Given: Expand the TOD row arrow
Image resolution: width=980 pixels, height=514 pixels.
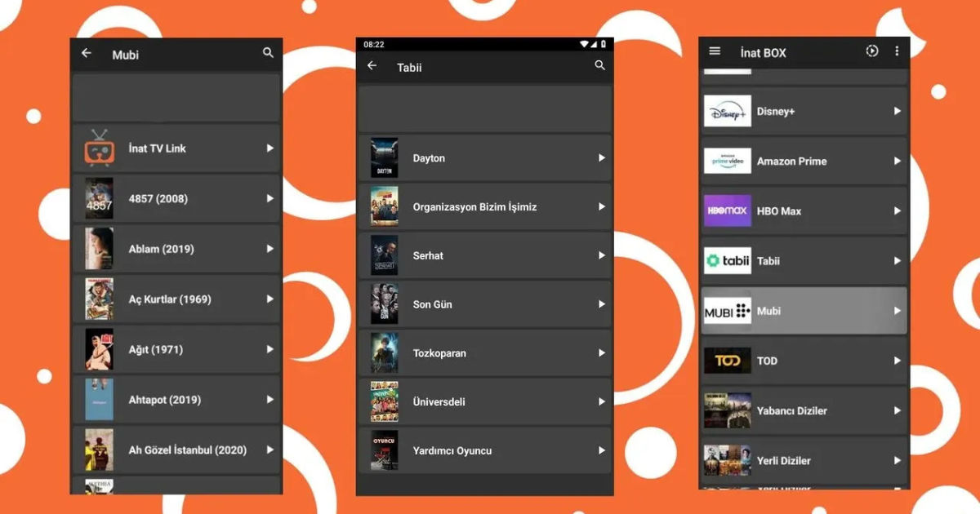Looking at the screenshot, I should coord(897,361).
